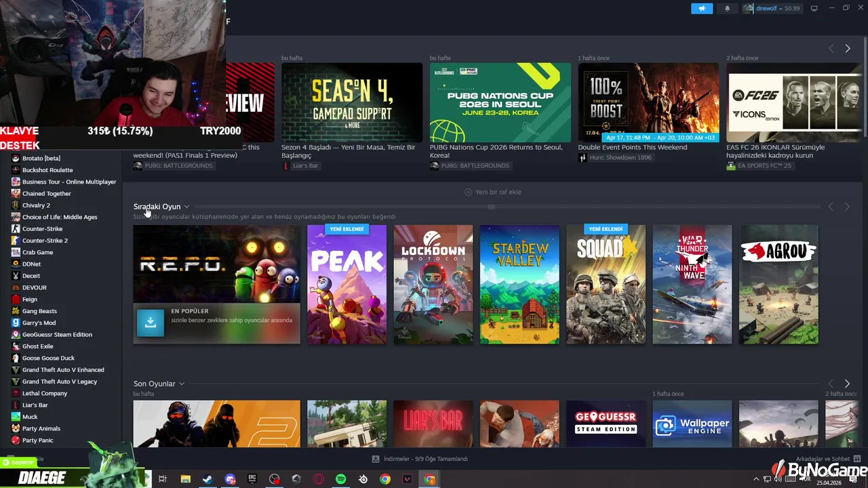Open the R.E.P.O. game banner
Screen dimensions: 868x488
point(216,264)
